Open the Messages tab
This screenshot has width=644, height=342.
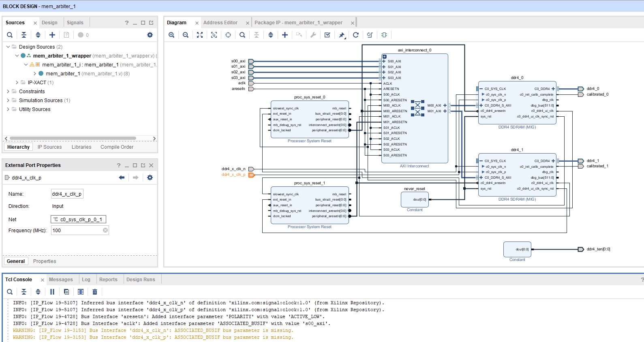pyautogui.click(x=61, y=280)
